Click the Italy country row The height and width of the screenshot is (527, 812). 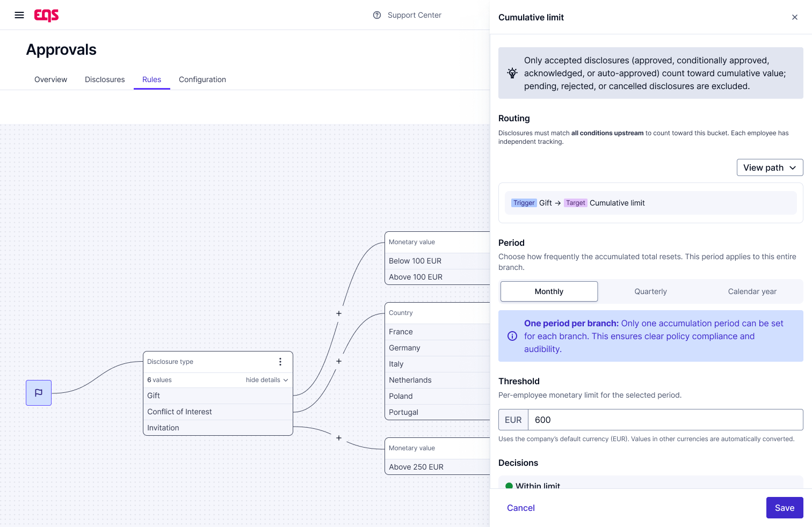click(x=438, y=364)
